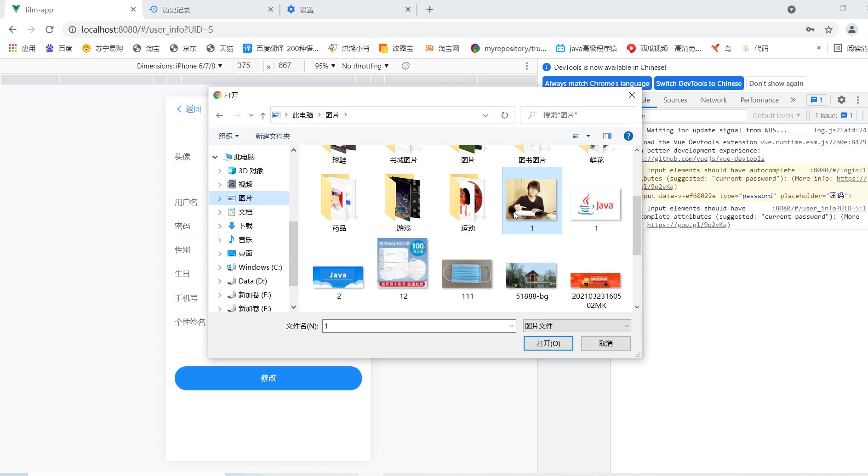
Task: Open the 组织 menu
Action: point(228,136)
